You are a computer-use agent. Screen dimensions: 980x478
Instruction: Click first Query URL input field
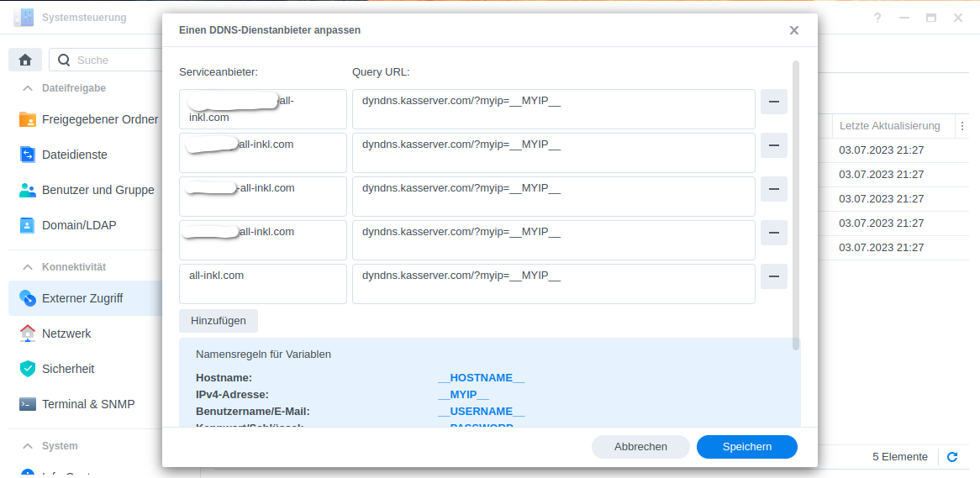coord(553,109)
